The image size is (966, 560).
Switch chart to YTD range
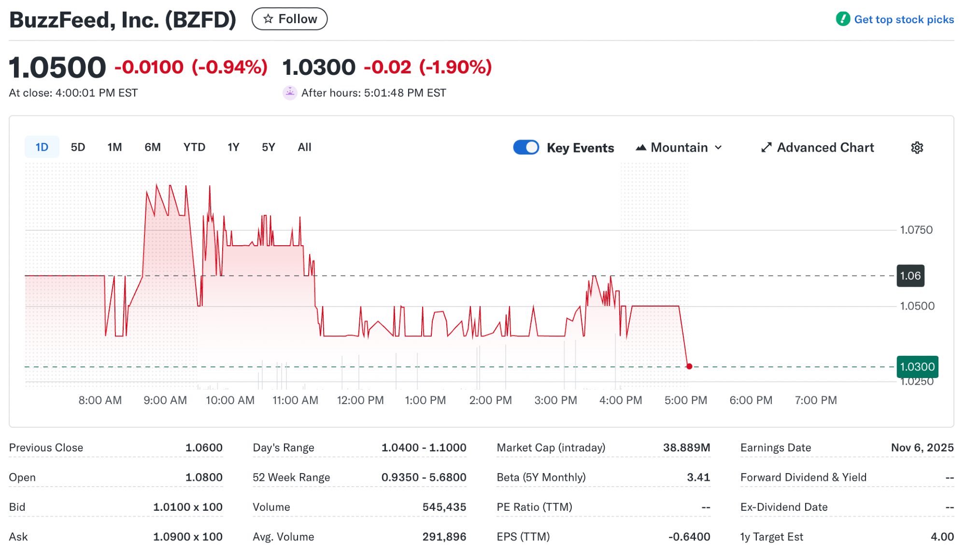194,147
